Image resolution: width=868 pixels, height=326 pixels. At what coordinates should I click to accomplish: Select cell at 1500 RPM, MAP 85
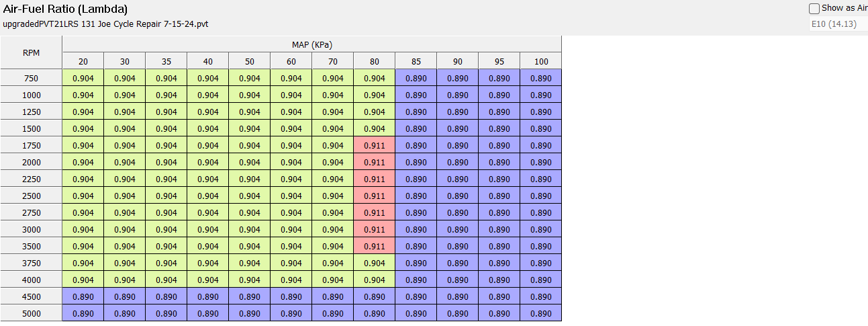[x=416, y=128]
